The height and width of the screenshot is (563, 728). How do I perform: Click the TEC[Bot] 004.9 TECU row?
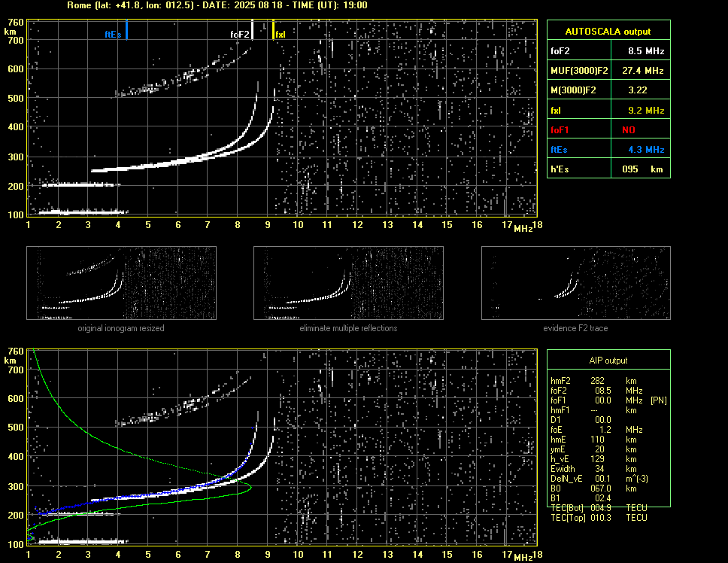point(599,508)
